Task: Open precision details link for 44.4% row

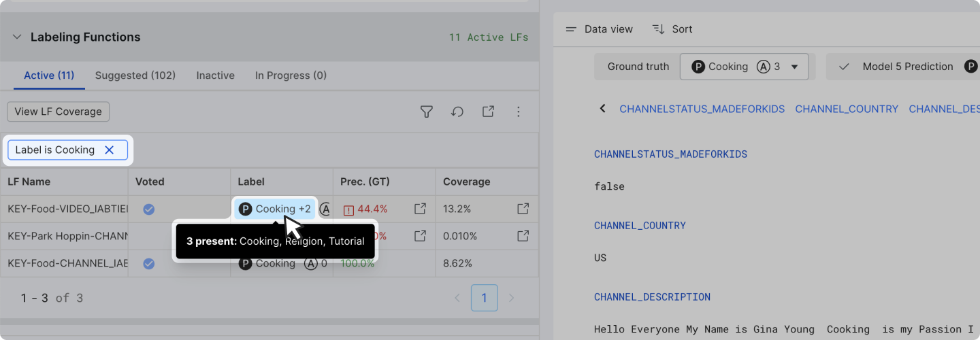Action: [421, 209]
